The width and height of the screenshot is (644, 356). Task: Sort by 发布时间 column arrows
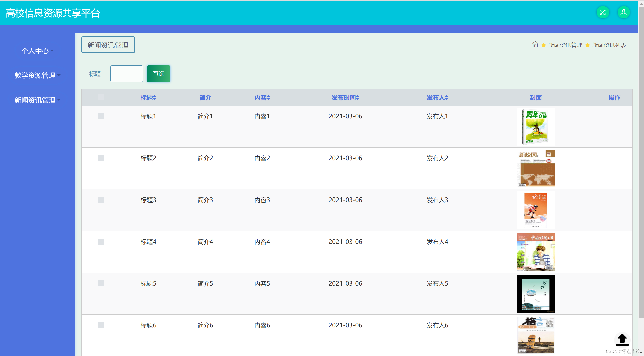coord(358,98)
